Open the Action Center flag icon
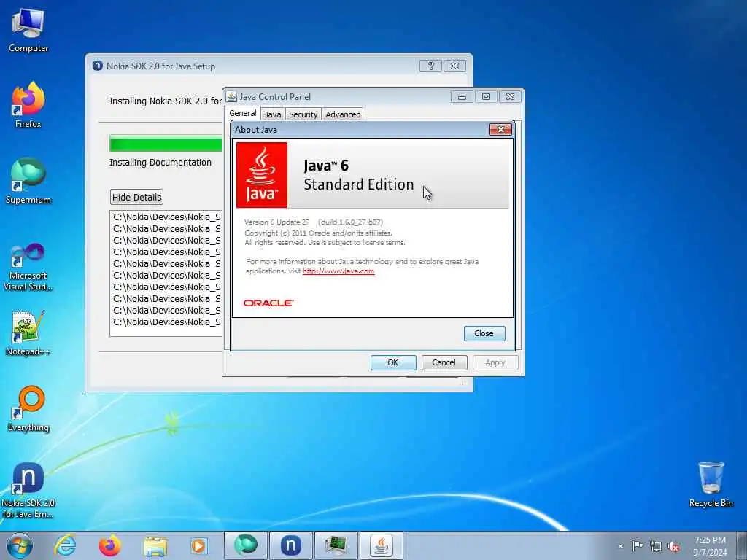 [x=638, y=545]
